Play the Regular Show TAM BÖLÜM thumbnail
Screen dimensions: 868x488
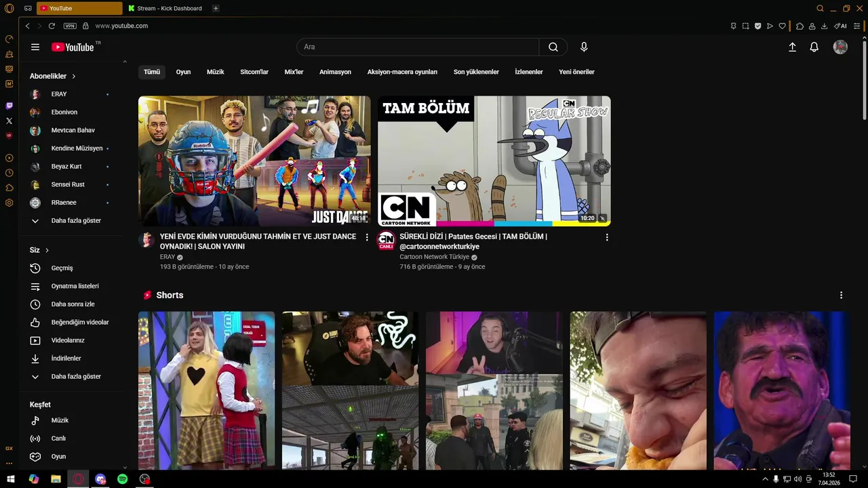[494, 161]
